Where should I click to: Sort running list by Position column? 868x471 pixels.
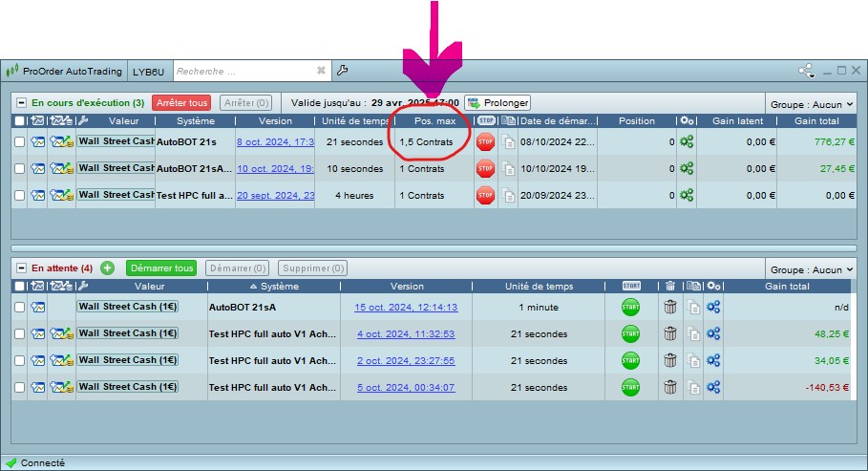[x=637, y=120]
